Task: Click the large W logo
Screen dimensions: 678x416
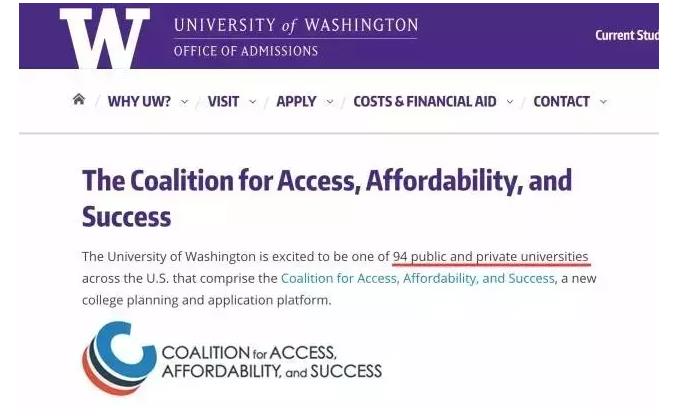Action: (105, 38)
